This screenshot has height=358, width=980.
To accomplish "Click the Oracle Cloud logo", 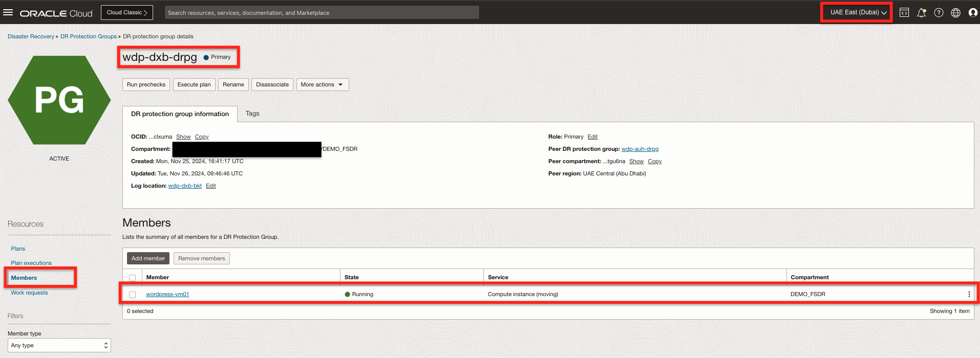I will click(x=56, y=13).
